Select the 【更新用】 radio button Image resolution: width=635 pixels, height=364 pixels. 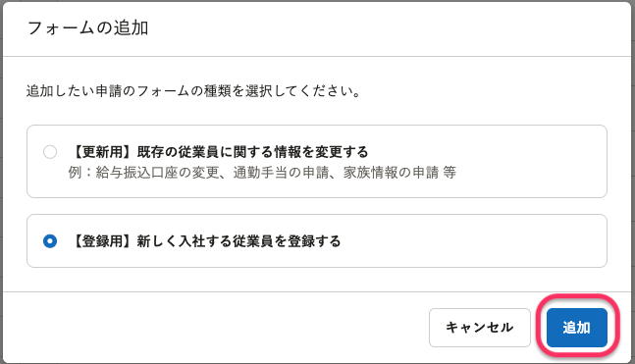click(x=50, y=152)
